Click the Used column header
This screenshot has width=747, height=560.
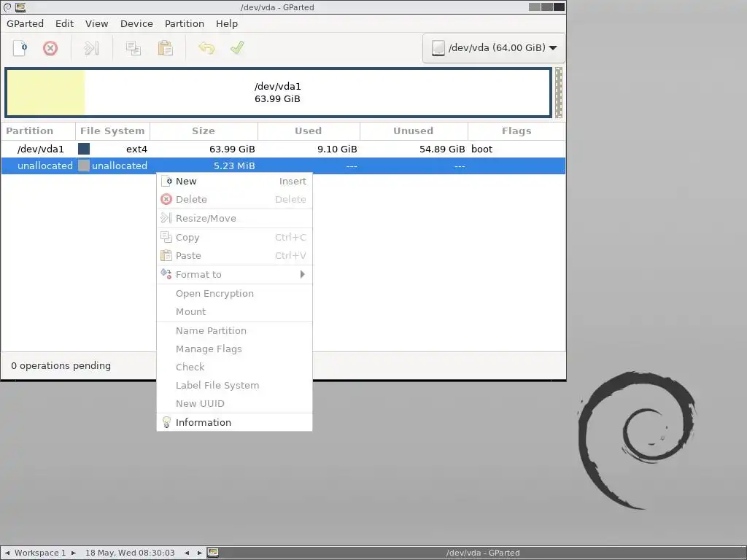(309, 131)
